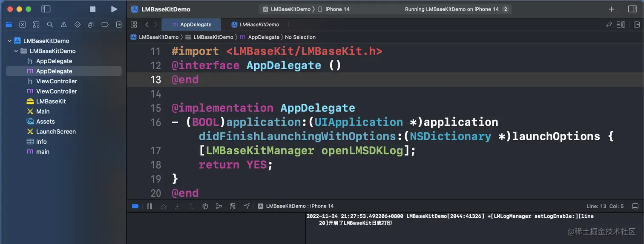Select LMBaseKitDemo scheme in toolbar
This screenshot has height=244, width=644.
pos(287,9)
